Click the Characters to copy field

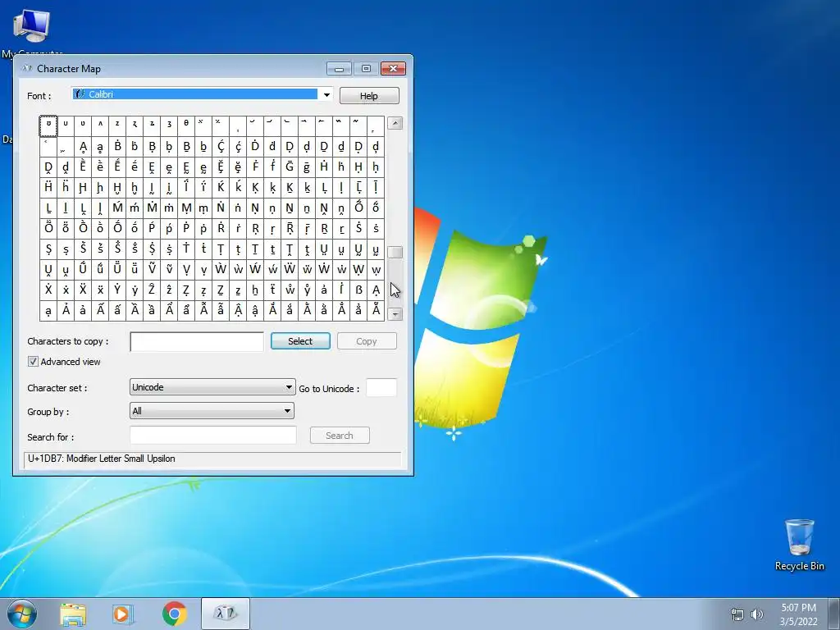point(197,342)
